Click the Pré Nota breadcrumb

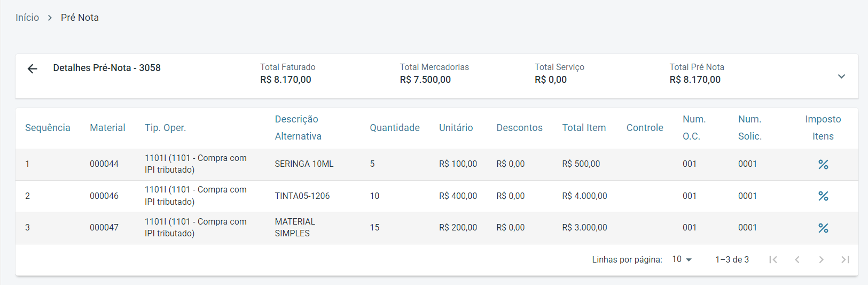tap(80, 18)
